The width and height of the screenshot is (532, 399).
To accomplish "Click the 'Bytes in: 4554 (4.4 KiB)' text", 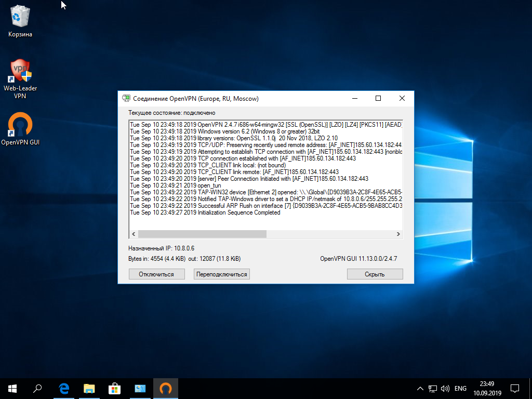I will 157,259.
